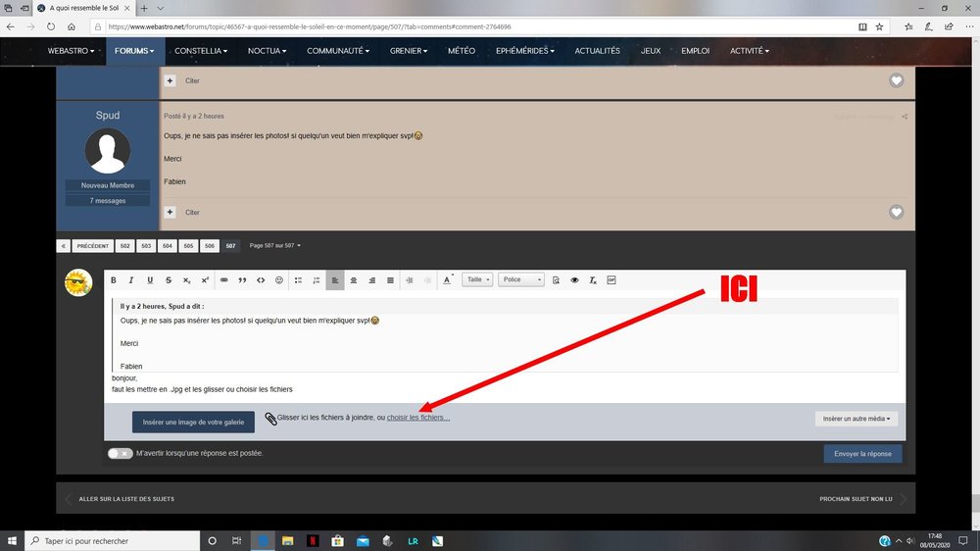This screenshot has height=551, width=980.
Task: Share Spud's post with the share icon
Action: [905, 117]
